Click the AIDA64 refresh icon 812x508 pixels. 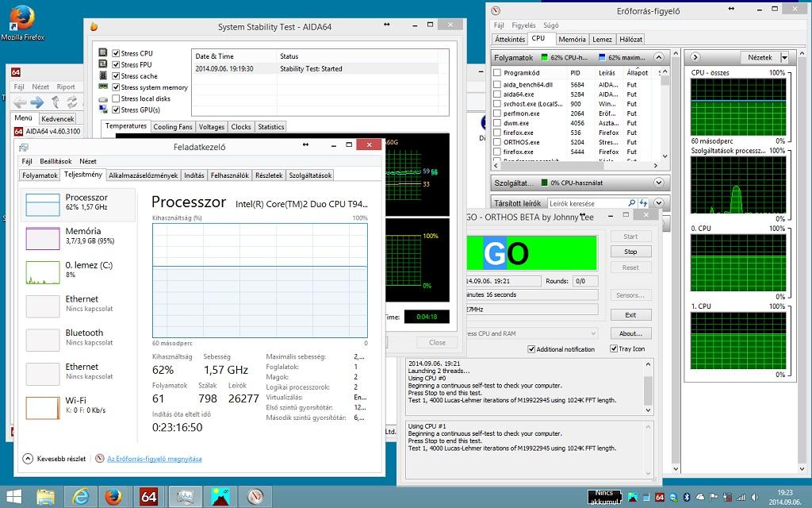pos(72,102)
